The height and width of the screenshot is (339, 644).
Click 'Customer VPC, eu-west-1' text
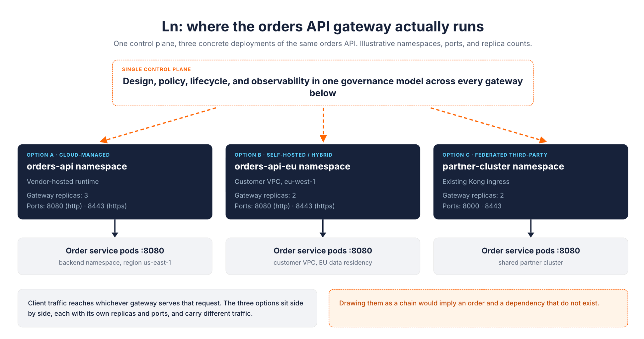click(275, 181)
